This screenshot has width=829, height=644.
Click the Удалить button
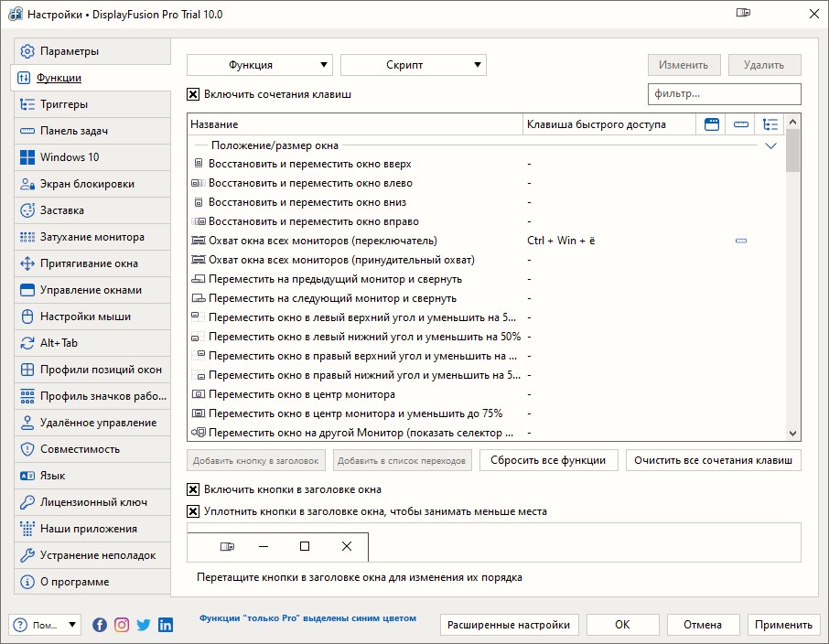(x=765, y=65)
